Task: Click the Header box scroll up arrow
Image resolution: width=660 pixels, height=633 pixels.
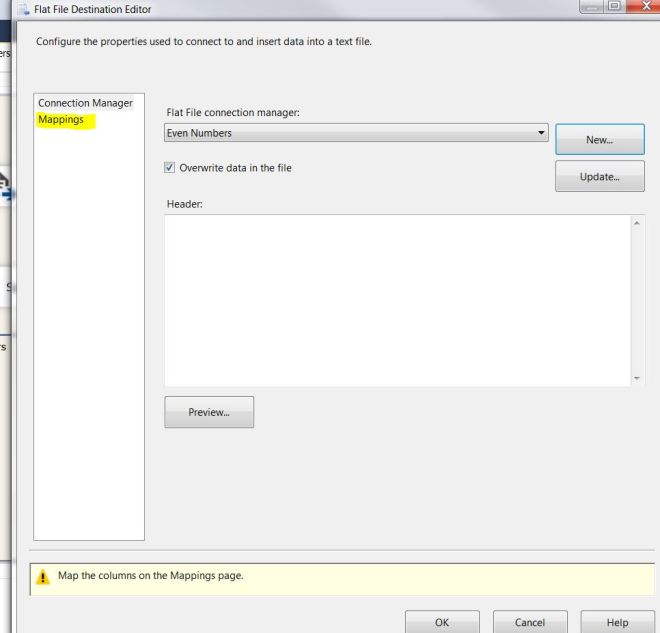Action: [638, 222]
